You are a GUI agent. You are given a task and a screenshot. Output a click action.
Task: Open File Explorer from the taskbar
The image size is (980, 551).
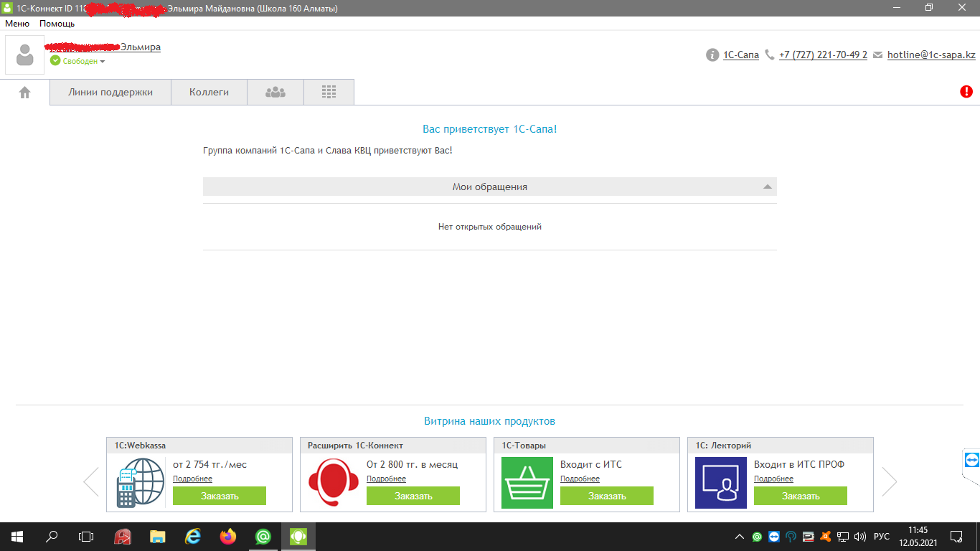tap(158, 537)
